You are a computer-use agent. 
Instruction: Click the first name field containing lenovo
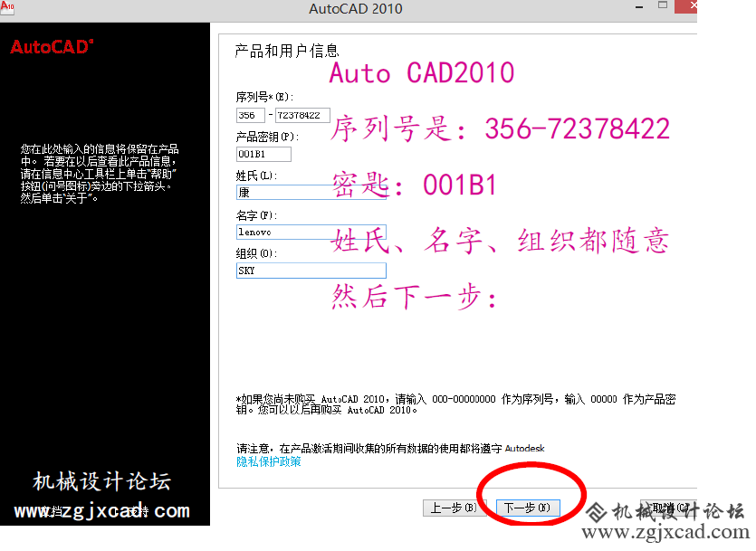[311, 232]
